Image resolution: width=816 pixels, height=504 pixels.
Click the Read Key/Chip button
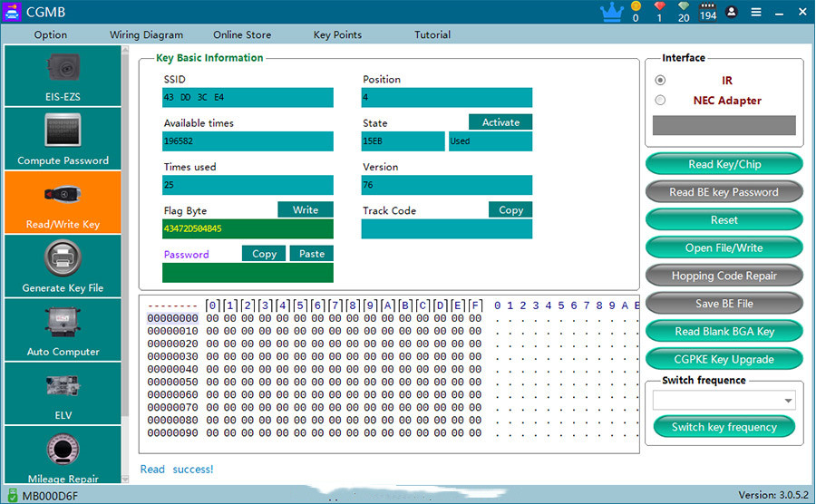pyautogui.click(x=724, y=164)
